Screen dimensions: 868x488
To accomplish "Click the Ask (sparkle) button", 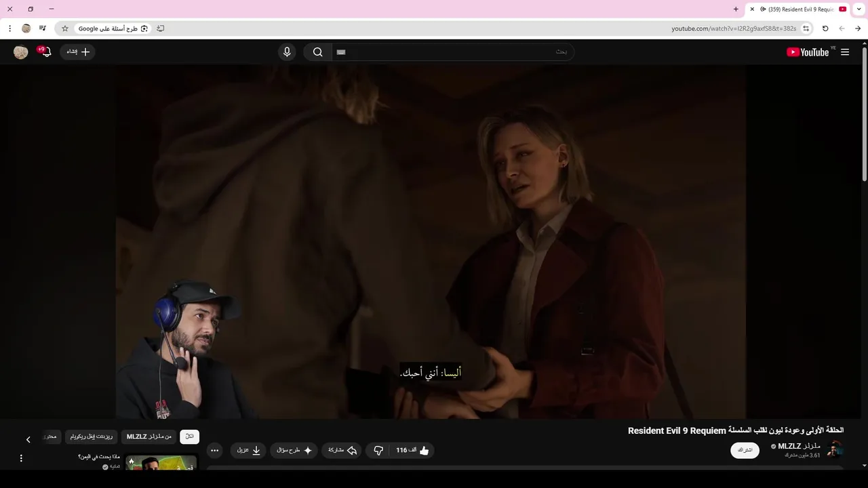I will (x=294, y=450).
